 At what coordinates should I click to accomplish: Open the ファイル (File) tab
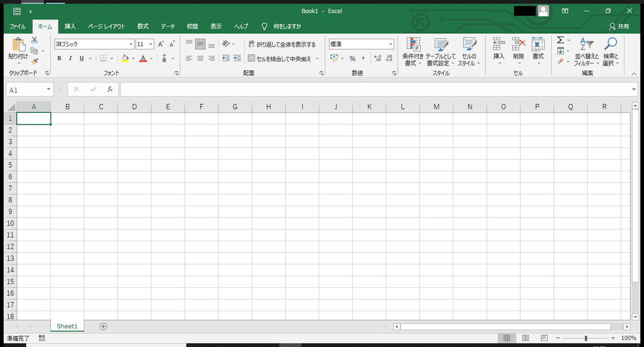click(x=18, y=26)
